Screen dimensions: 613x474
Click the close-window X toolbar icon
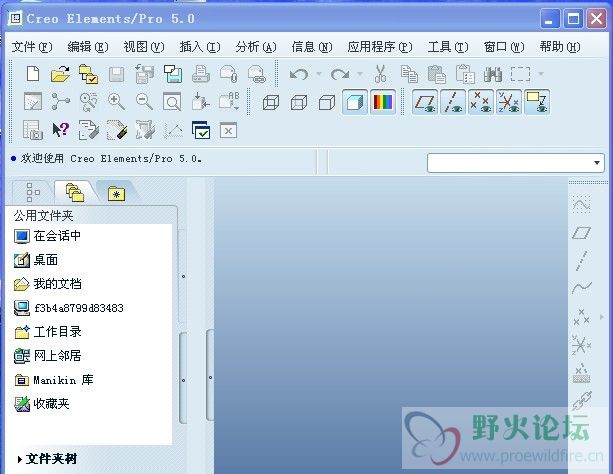pyautogui.click(x=228, y=131)
